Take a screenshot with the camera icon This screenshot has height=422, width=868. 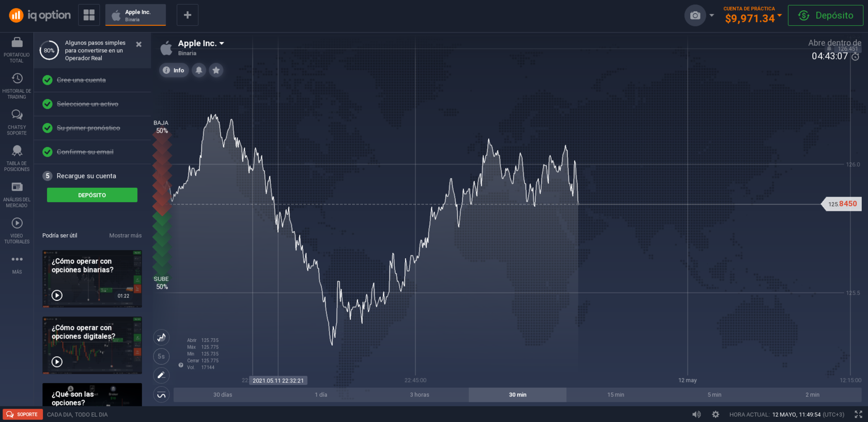[x=695, y=16]
